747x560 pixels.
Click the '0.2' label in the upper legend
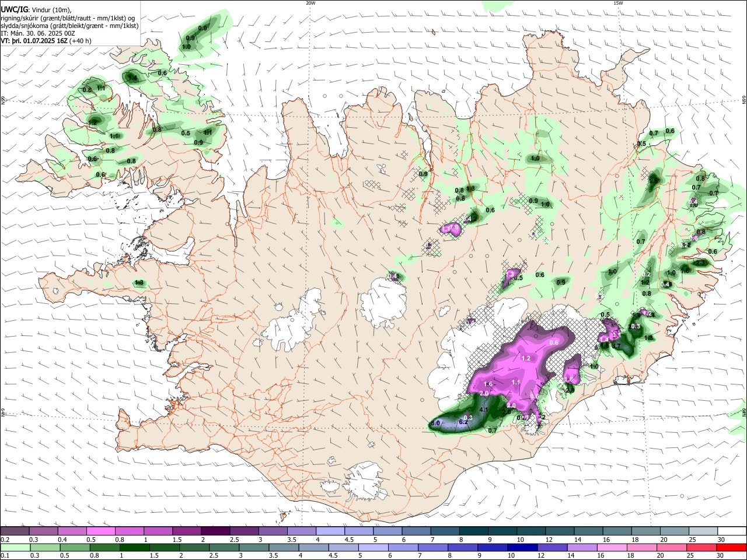tap(5, 539)
